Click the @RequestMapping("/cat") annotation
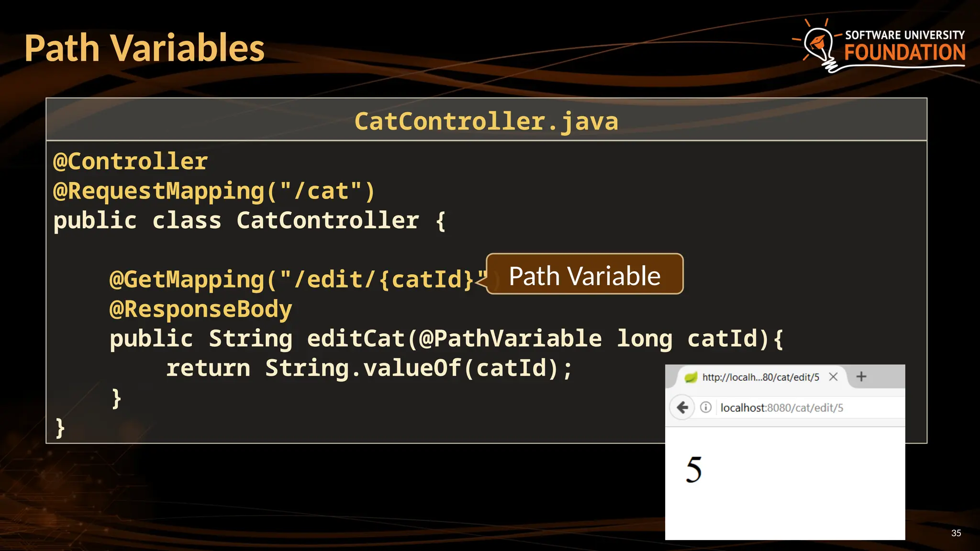This screenshot has height=551, width=980. 214,191
